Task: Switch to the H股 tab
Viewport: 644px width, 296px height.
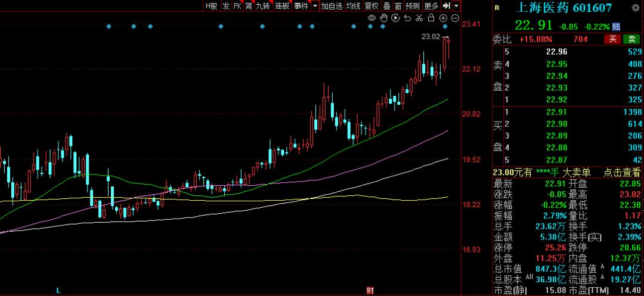Action: pos(211,6)
